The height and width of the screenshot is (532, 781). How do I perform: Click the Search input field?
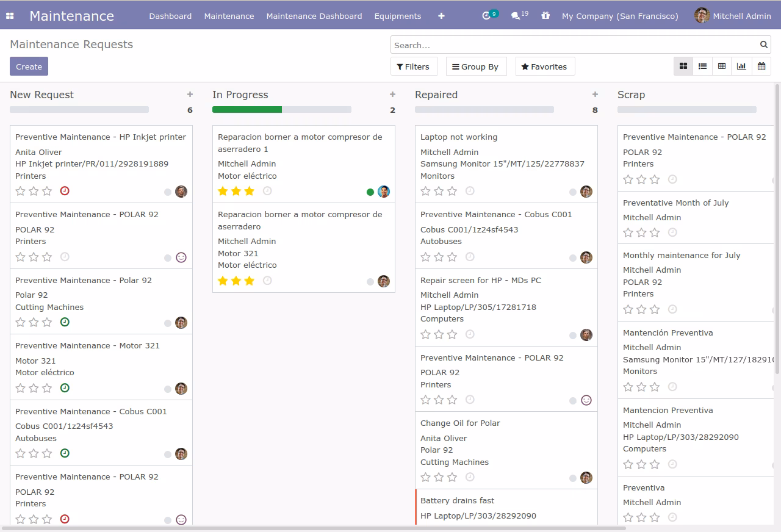pos(575,45)
